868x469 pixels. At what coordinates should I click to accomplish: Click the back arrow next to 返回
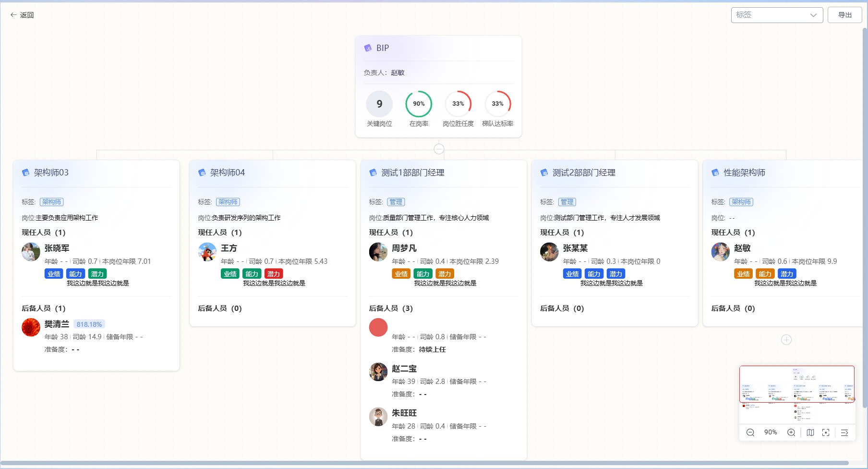[x=13, y=15]
